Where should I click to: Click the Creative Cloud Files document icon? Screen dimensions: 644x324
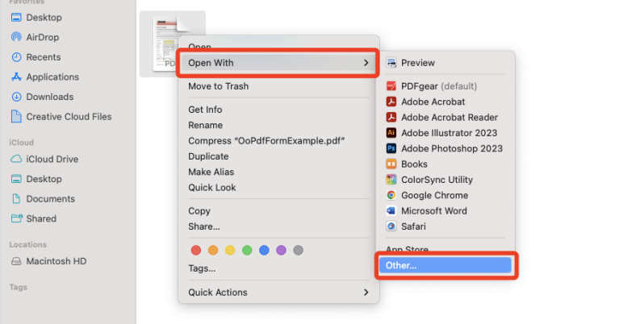(x=16, y=117)
